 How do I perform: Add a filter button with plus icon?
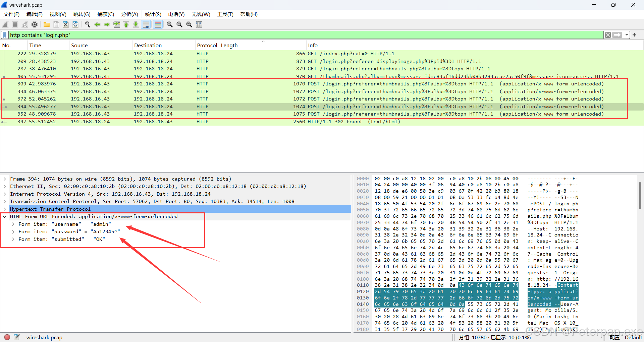pos(634,35)
